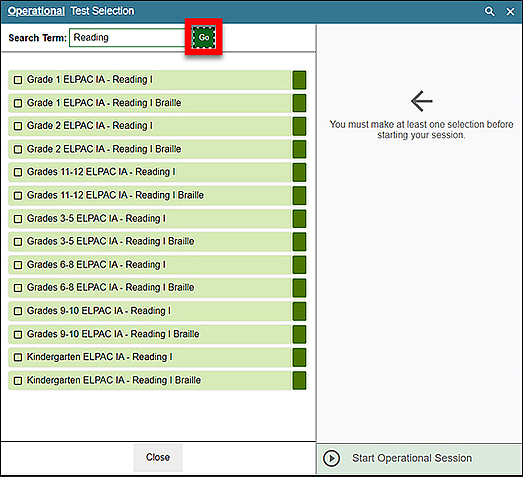Click dark green block on Grade 2 Reading I row
Image resolution: width=523 pixels, height=477 pixels.
(299, 126)
